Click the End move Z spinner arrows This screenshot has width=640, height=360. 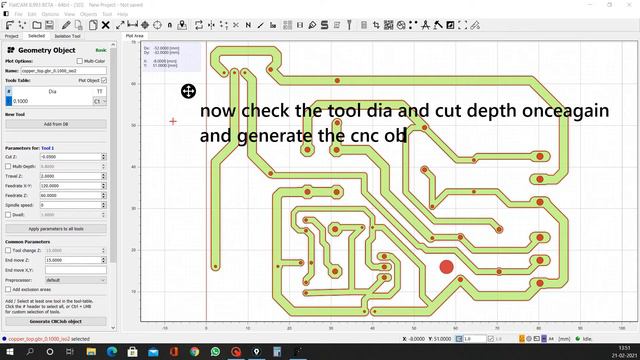[104, 260]
